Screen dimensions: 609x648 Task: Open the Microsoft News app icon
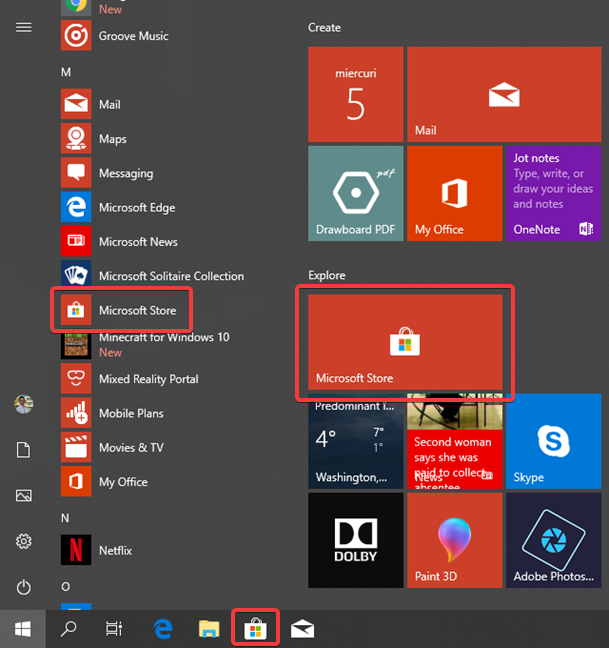(76, 241)
